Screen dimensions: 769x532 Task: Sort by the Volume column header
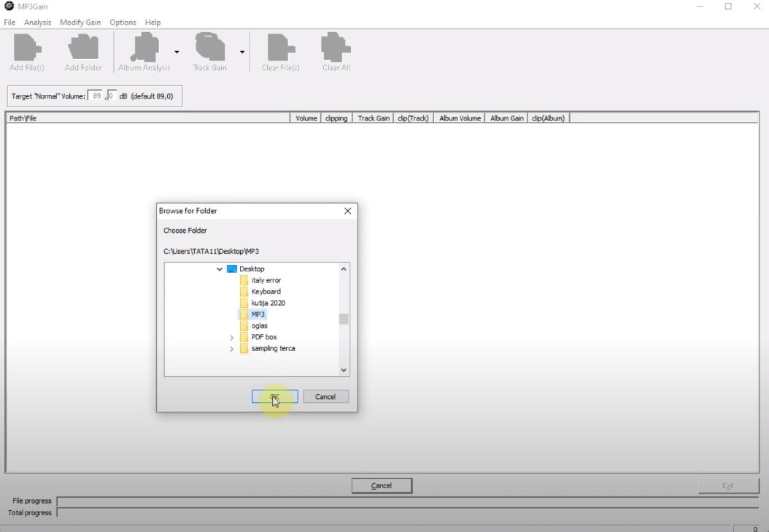coord(306,118)
